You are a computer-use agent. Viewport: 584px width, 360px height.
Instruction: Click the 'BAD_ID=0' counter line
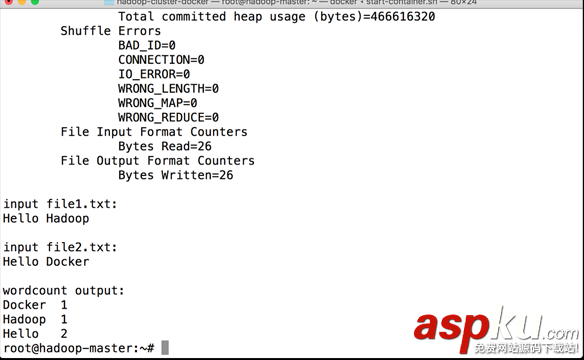pyautogui.click(x=147, y=45)
